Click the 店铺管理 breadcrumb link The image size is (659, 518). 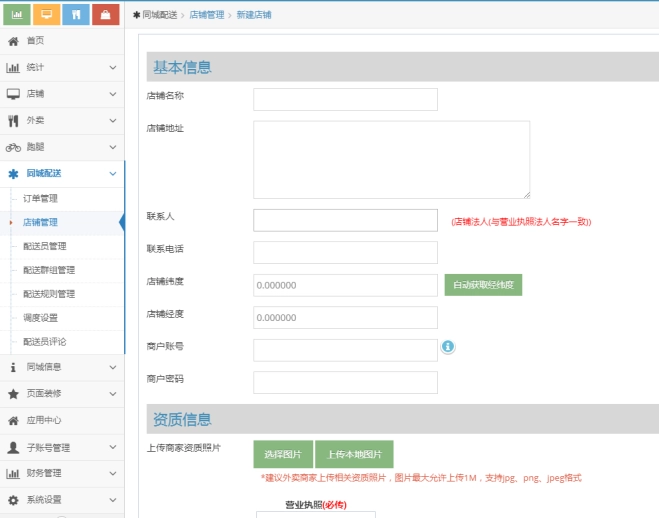click(x=207, y=15)
